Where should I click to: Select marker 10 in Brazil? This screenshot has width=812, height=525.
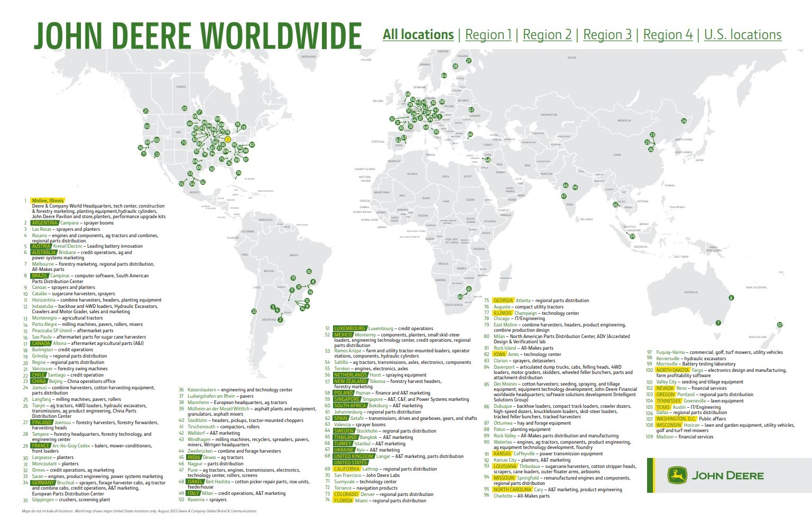pyautogui.click(x=309, y=271)
